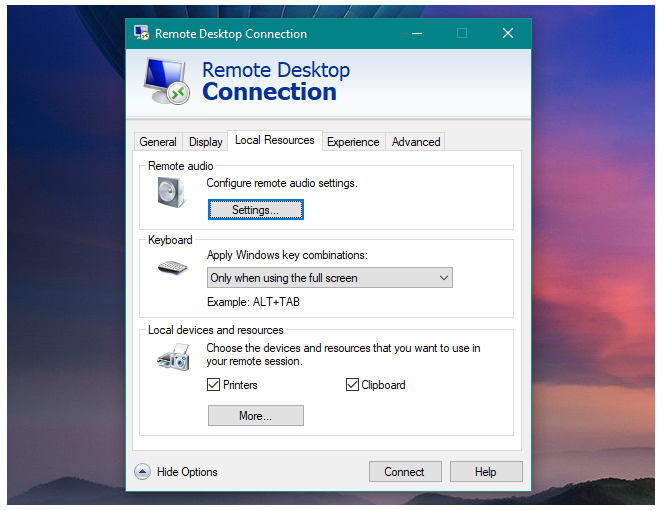Viewport: 662px width, 510px height.
Task: Show the Advanced tab
Action: 416,142
